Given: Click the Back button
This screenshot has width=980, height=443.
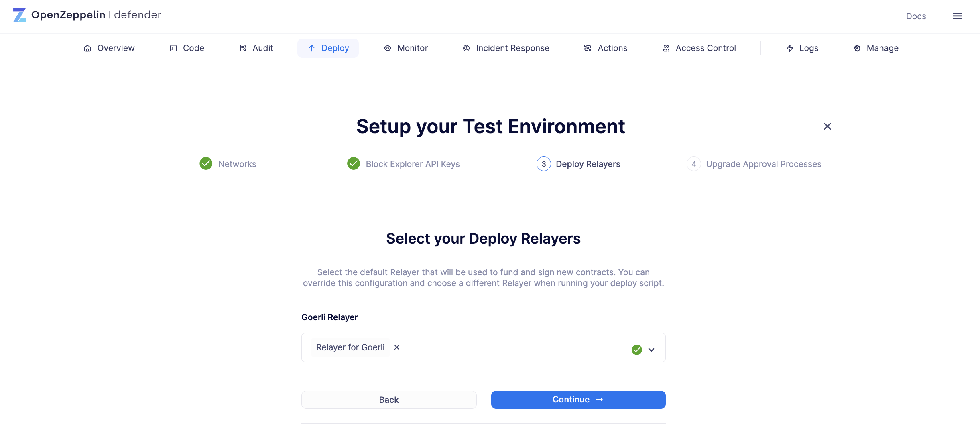Looking at the screenshot, I should tap(389, 400).
